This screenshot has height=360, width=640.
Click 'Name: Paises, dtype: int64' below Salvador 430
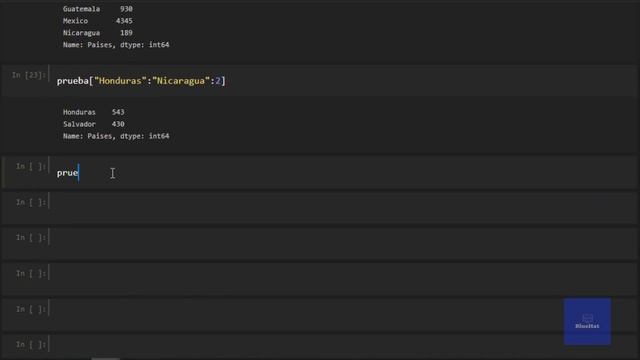116,136
